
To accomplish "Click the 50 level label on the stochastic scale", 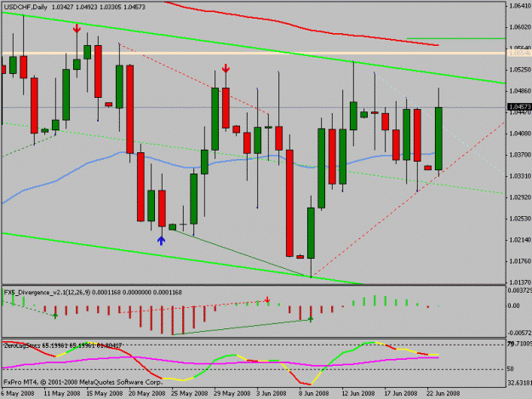I will pyautogui.click(x=511, y=369).
